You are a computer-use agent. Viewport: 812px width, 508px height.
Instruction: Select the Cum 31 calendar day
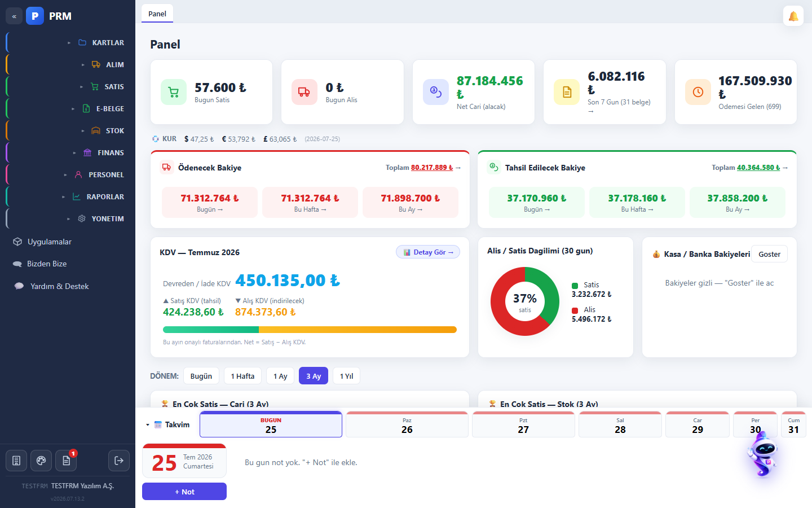(793, 424)
